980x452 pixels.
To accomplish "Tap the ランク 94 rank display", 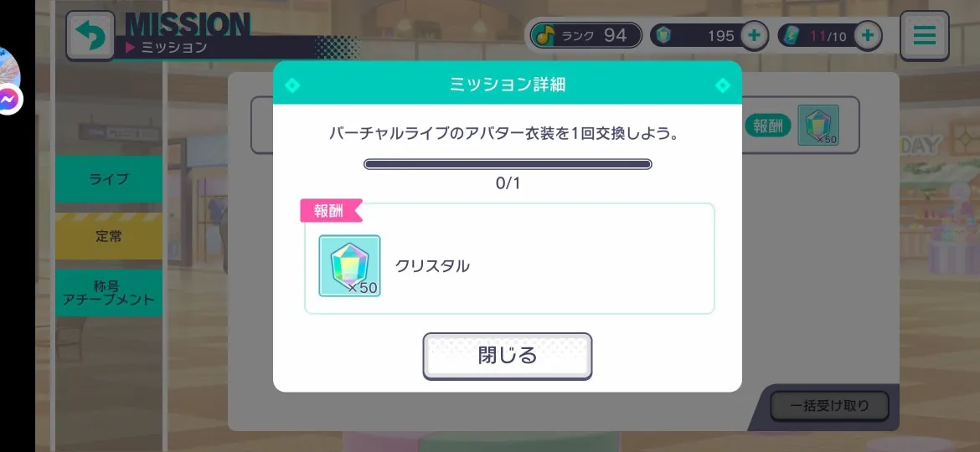I will tap(585, 36).
